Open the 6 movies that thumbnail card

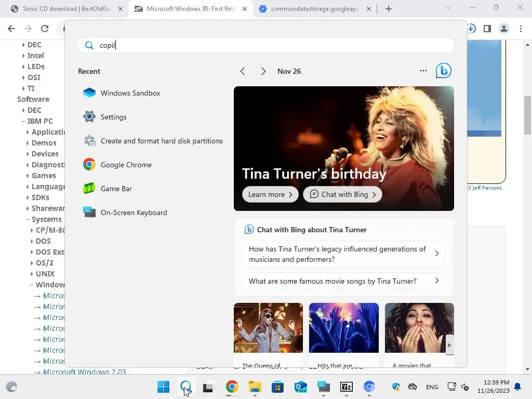click(419, 335)
